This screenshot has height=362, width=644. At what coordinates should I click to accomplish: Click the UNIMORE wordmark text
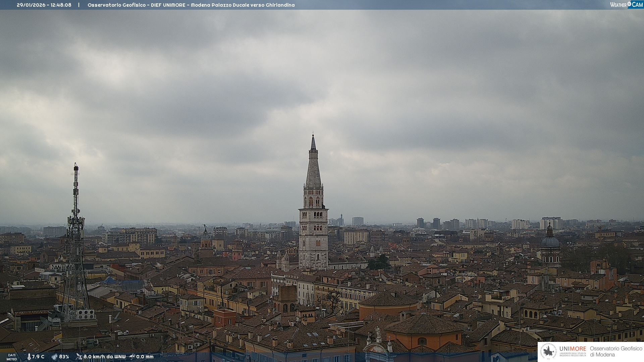(x=573, y=349)
